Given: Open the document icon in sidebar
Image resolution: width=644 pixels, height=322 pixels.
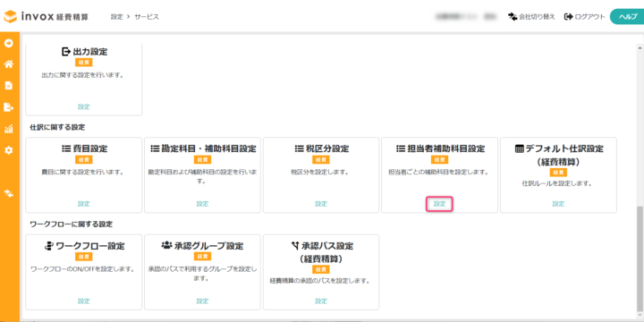Looking at the screenshot, I should 9,86.
